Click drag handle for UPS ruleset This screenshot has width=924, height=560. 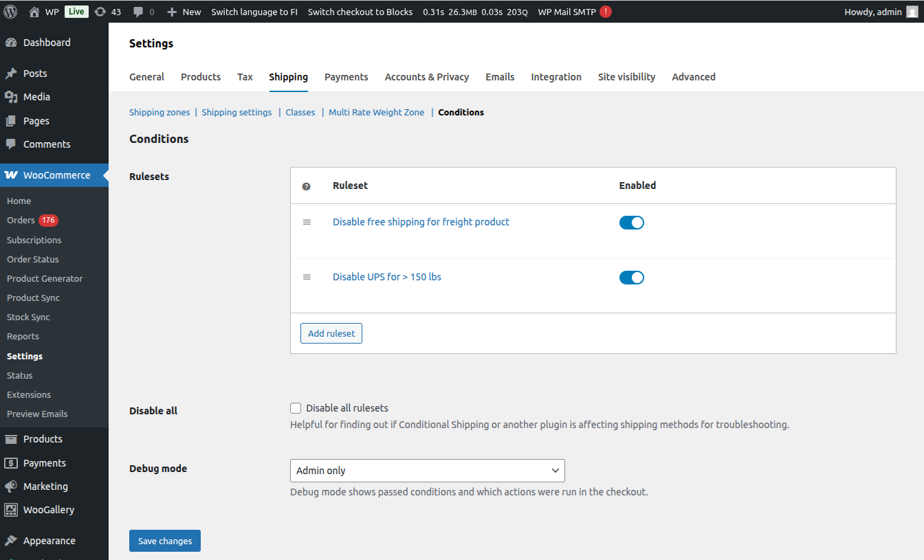tap(307, 277)
